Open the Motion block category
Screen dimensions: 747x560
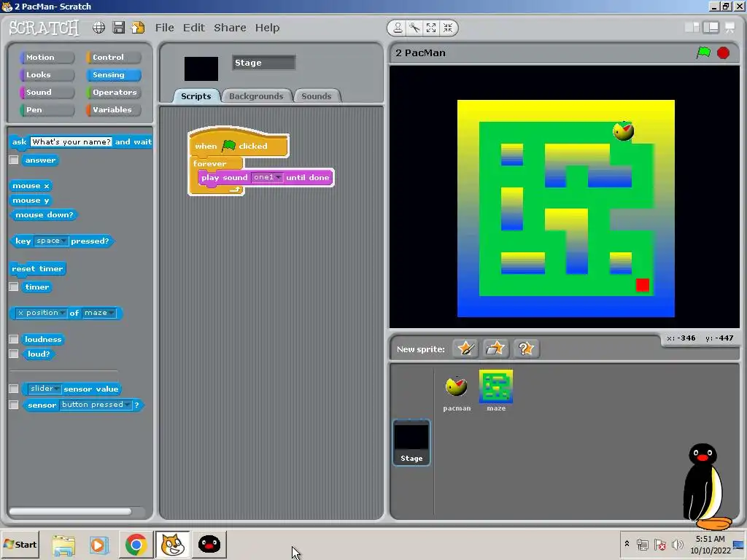pyautogui.click(x=47, y=57)
